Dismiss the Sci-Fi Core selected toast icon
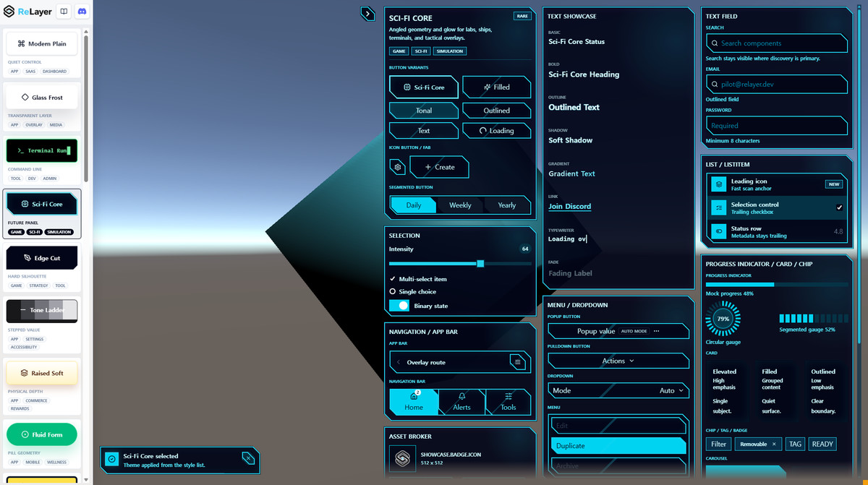Viewport: 868px width, 485px height. [x=247, y=458]
